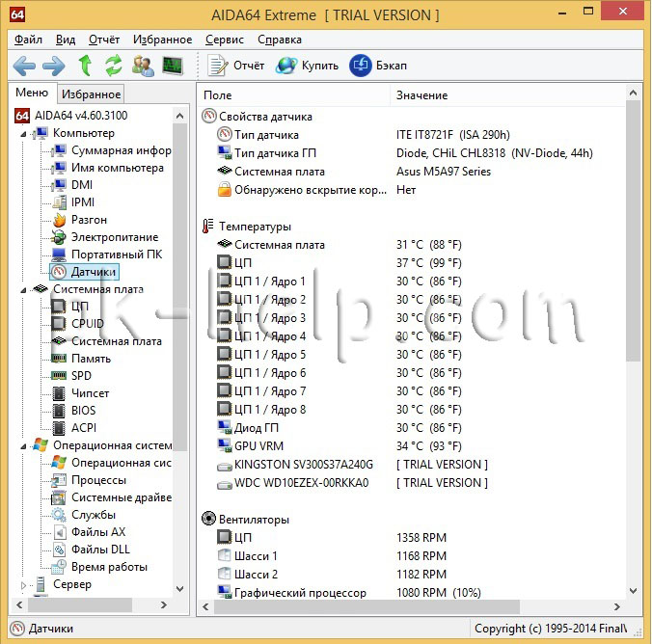The height and width of the screenshot is (644, 652).
Task: Click the right pane horizontal scroll right arrow
Action: [617, 607]
